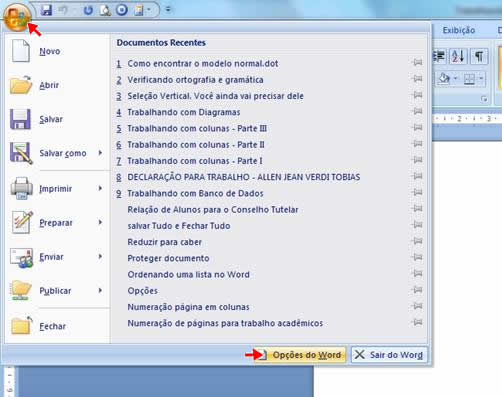Expand the Publicar submenu arrow
502x397 pixels.
100,290
